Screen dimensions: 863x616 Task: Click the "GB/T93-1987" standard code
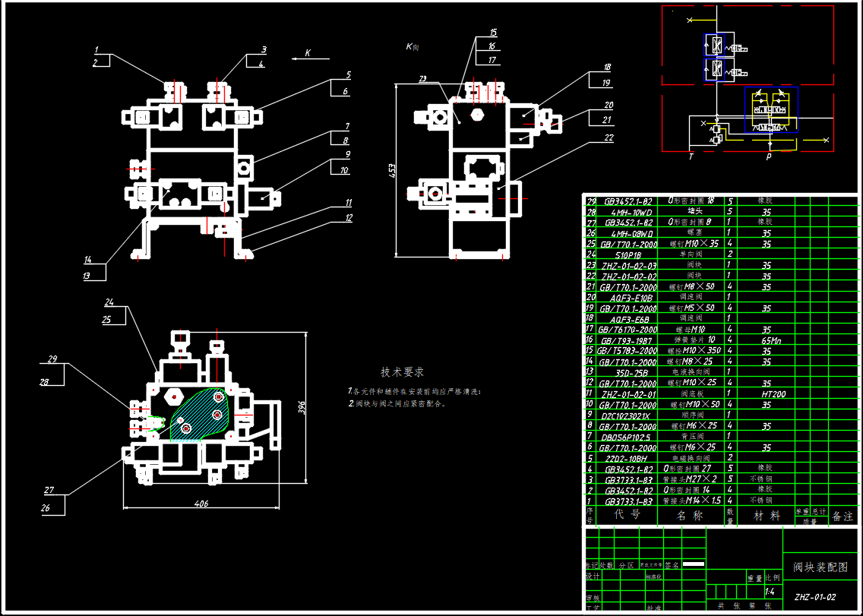click(x=627, y=341)
